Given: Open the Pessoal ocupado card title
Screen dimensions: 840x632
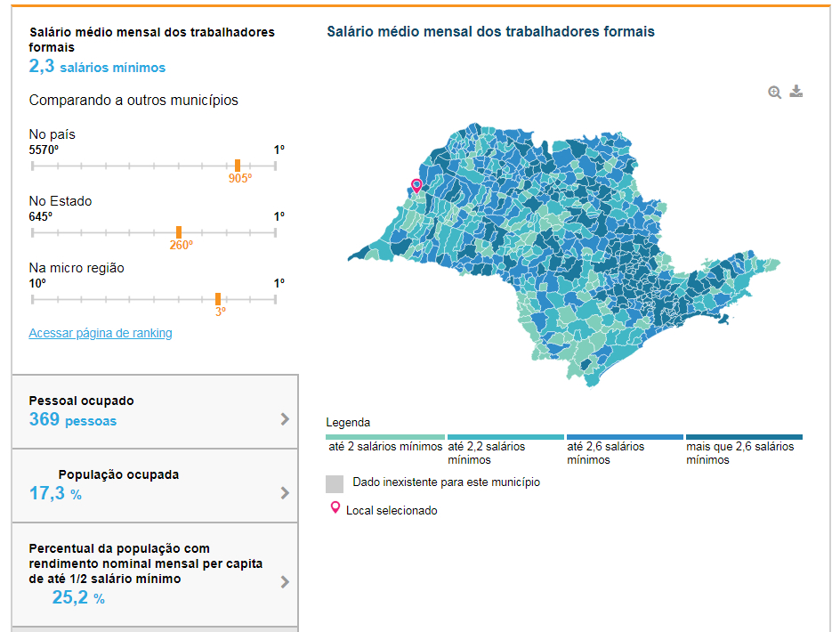Looking at the screenshot, I should click(82, 401).
